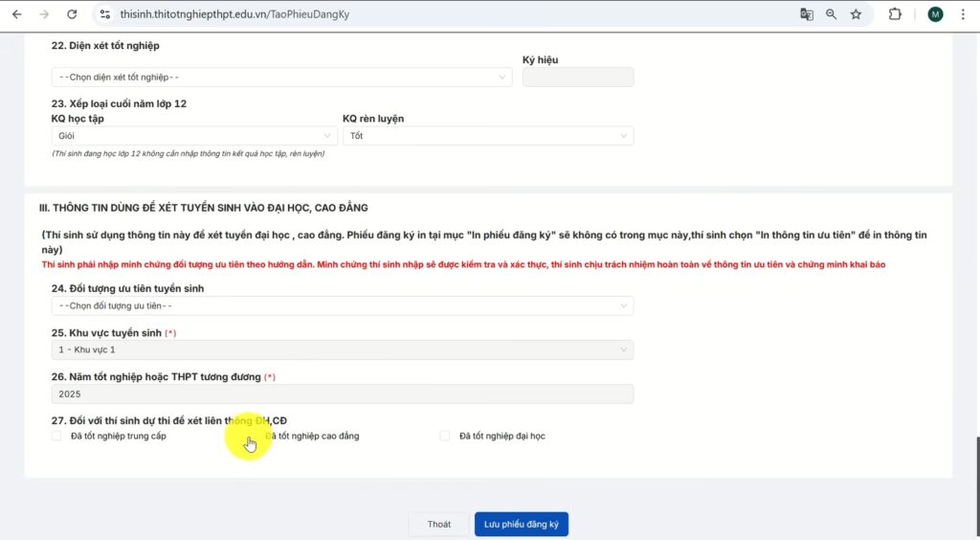Open the Chrome three-dot menu
Image resolution: width=980 pixels, height=540 pixels.
[x=963, y=14]
